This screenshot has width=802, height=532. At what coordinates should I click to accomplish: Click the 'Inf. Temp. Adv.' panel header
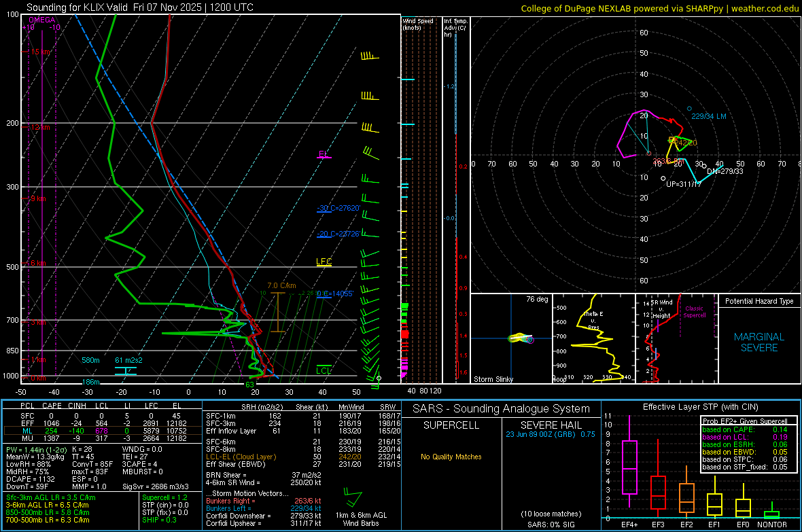click(x=455, y=28)
